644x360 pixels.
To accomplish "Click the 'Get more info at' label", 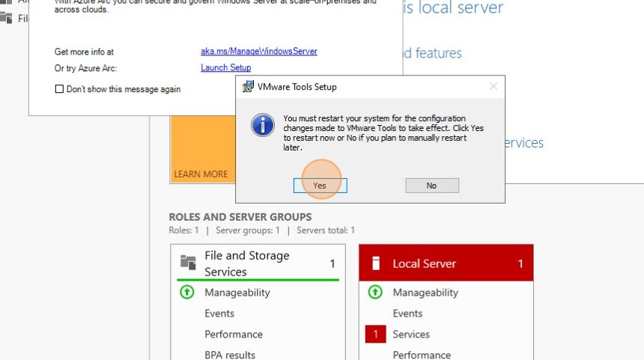I will click(x=84, y=52).
